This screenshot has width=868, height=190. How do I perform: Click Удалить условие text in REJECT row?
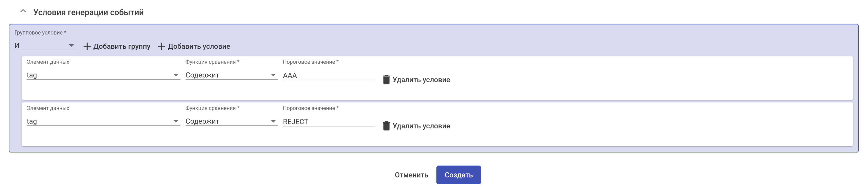pos(421,126)
